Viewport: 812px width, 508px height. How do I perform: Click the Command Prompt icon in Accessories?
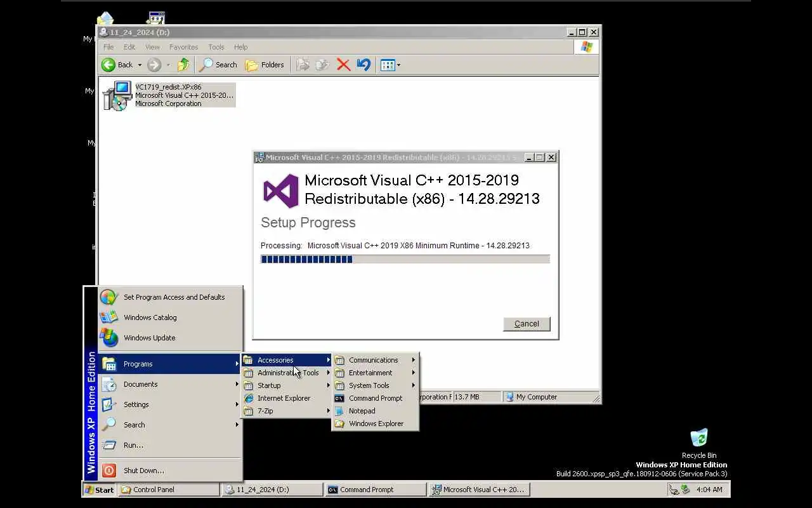click(339, 398)
